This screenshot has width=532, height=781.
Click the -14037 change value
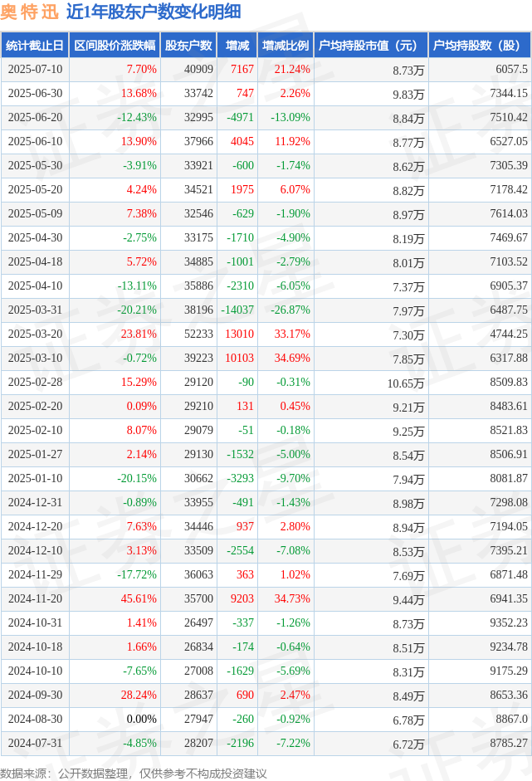click(x=237, y=310)
